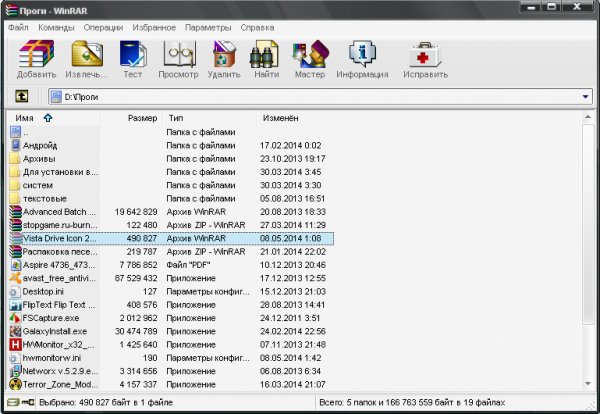This screenshot has width=600, height=414.
Task: Click the file list scrollbar up arrow
Action: tap(588, 117)
